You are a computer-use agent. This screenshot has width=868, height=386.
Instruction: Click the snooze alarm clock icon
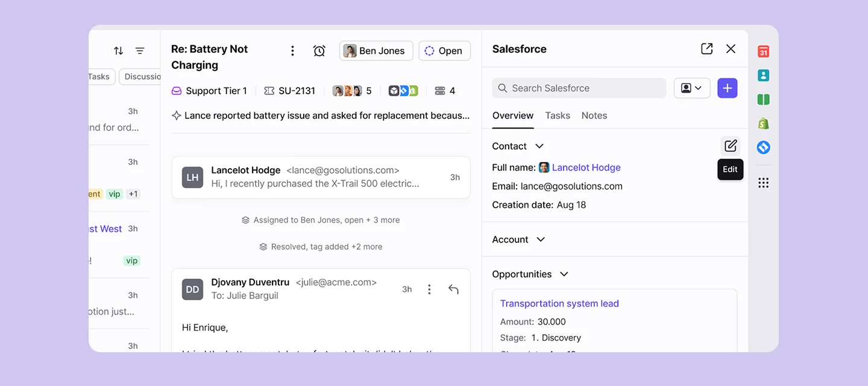coord(319,51)
